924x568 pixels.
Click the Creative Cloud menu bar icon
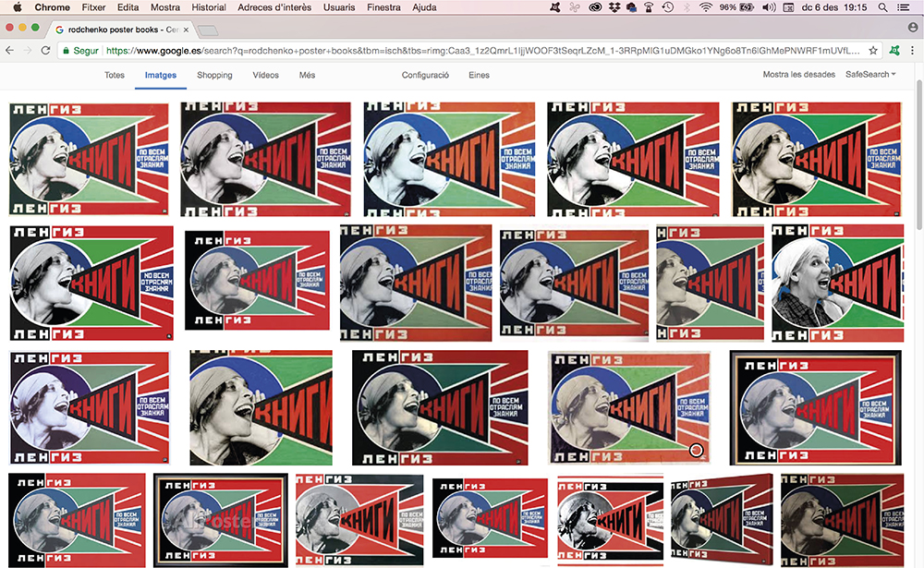pyautogui.click(x=596, y=7)
